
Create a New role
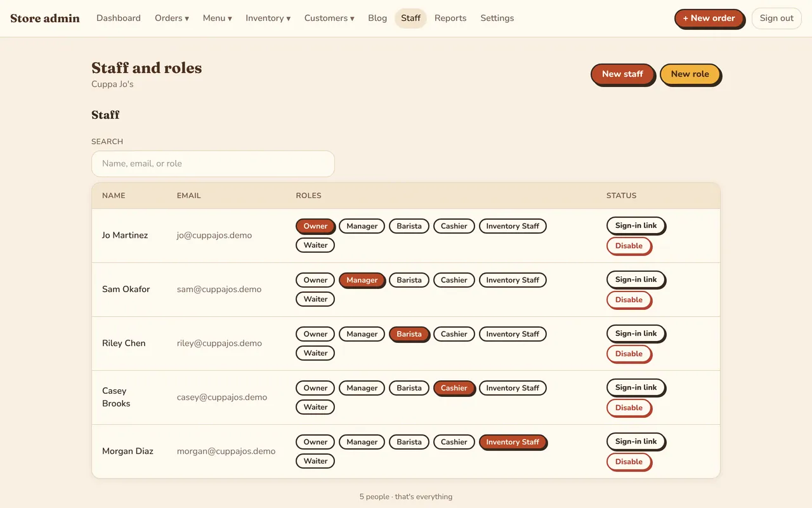pyautogui.click(x=690, y=74)
